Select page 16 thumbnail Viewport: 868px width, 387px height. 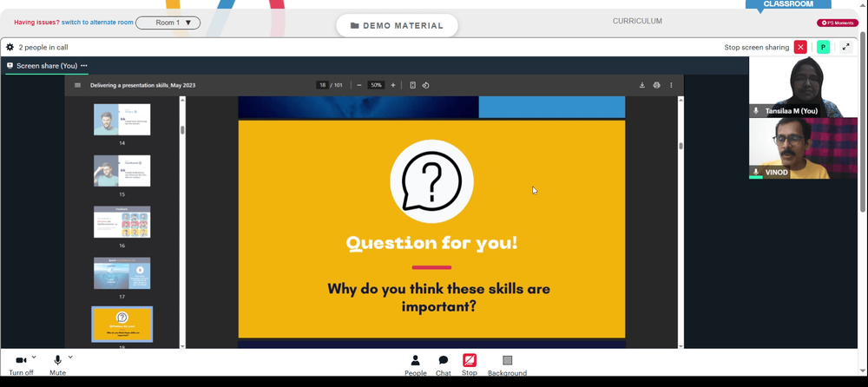click(x=122, y=221)
